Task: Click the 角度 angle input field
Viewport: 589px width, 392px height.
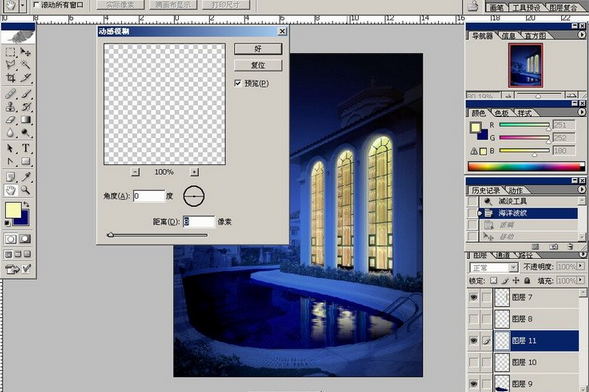Action: [149, 196]
